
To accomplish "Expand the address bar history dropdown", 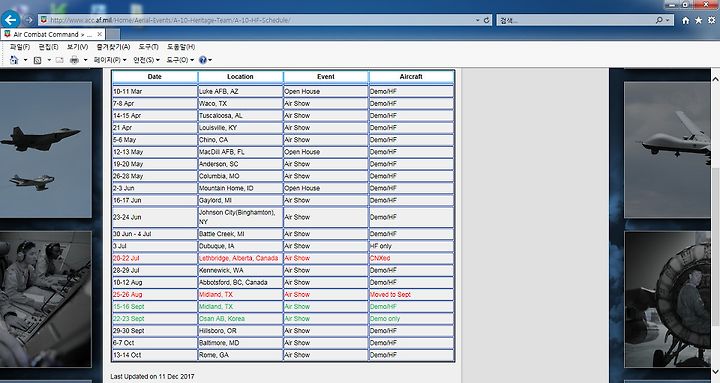I will tap(478, 20).
